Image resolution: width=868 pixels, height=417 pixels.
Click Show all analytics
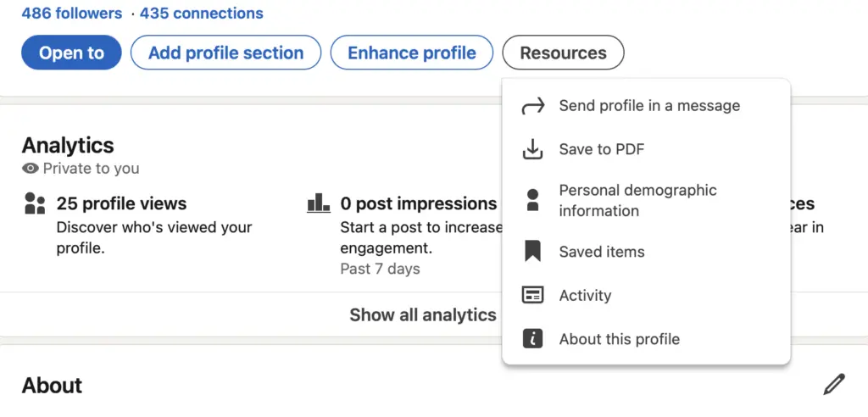[x=422, y=314]
